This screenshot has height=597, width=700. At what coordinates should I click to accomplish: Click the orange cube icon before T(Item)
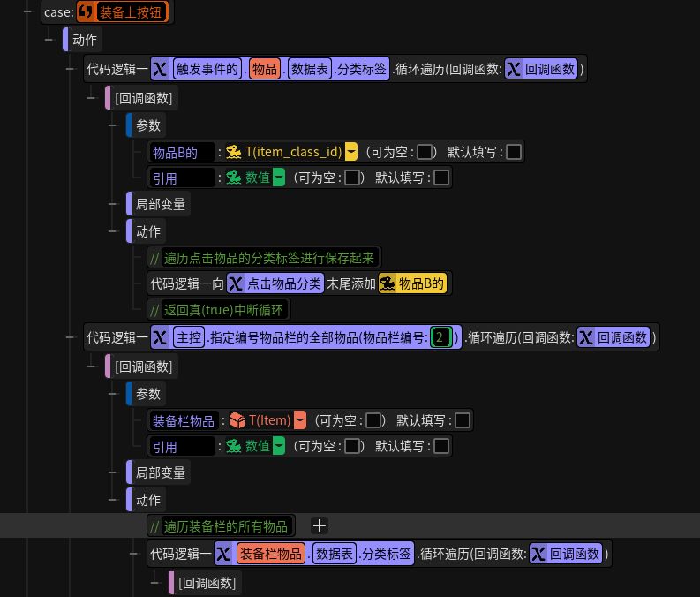237,420
